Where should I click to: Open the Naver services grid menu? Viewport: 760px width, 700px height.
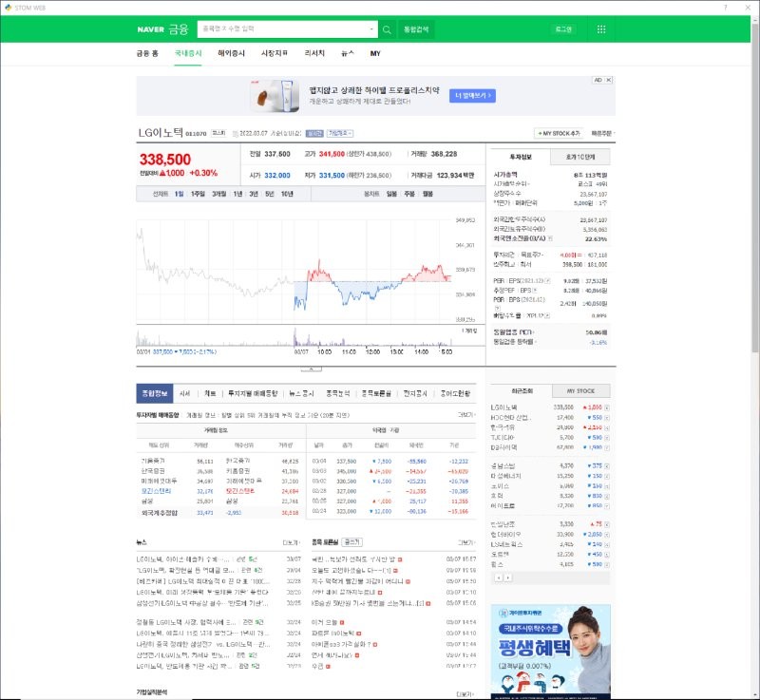(601, 29)
